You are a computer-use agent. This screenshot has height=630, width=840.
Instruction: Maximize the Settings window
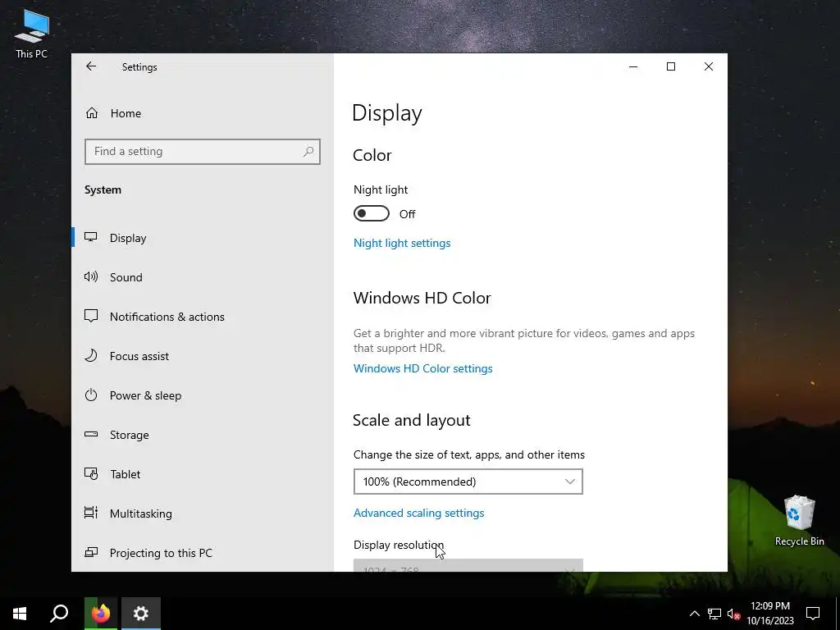pyautogui.click(x=671, y=66)
